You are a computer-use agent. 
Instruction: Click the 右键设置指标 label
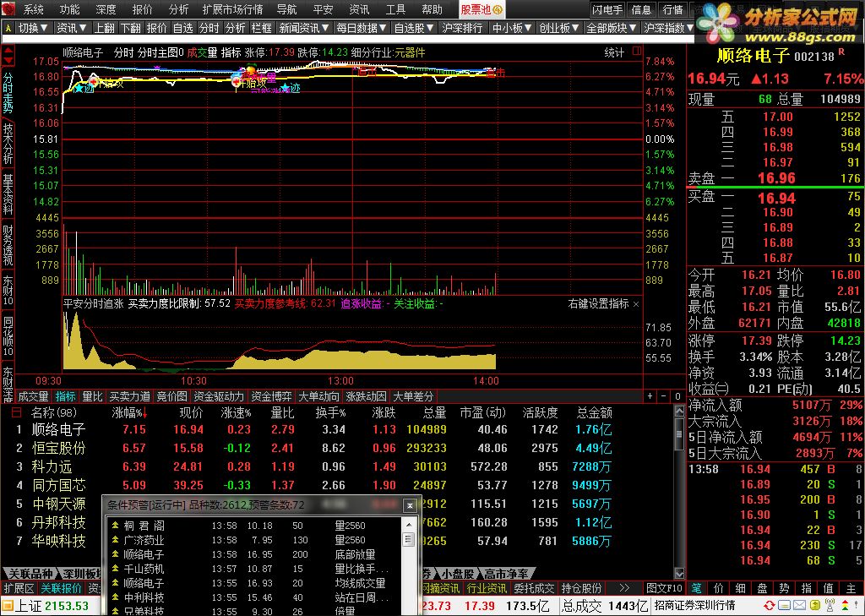point(599,303)
